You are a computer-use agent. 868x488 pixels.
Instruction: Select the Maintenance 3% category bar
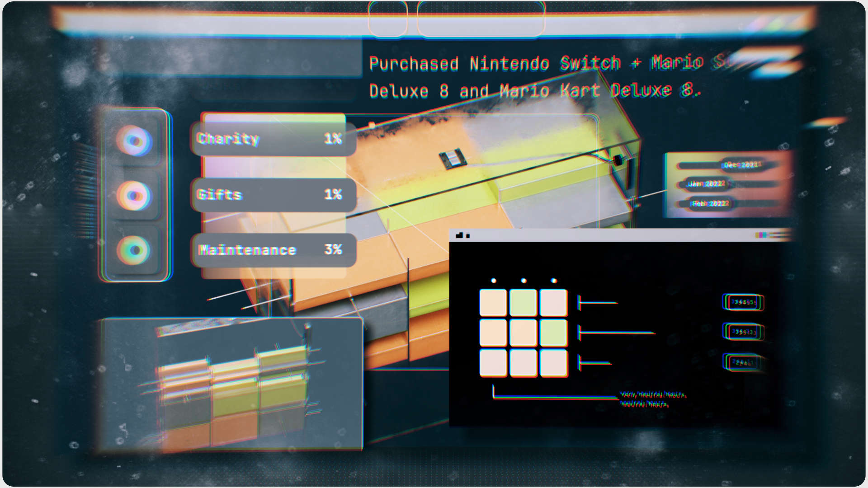point(274,250)
